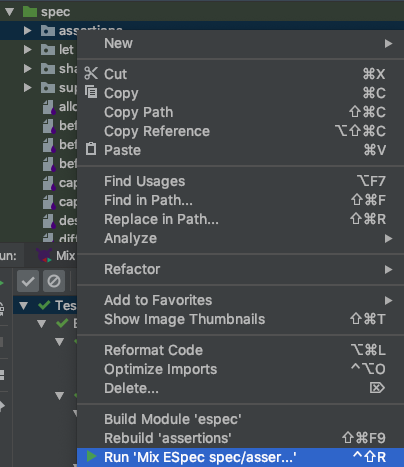Open the Analyze submenu
The width and height of the screenshot is (404, 467).
pyautogui.click(x=240, y=238)
